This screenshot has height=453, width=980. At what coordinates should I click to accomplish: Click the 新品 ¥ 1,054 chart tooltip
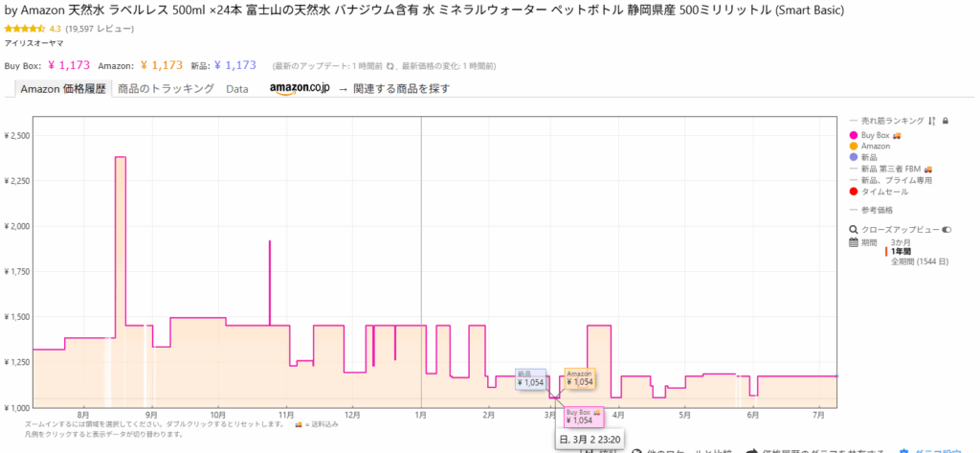530,379
